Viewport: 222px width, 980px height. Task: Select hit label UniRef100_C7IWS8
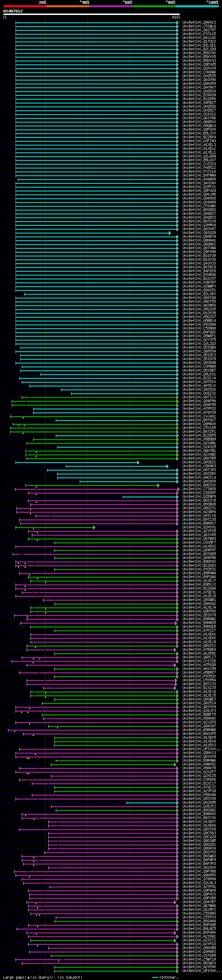[199, 489]
